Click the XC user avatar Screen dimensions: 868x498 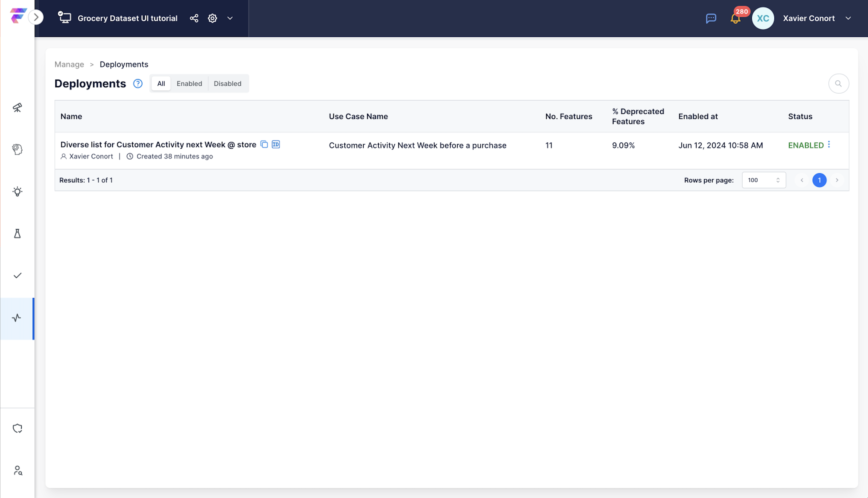pos(763,18)
